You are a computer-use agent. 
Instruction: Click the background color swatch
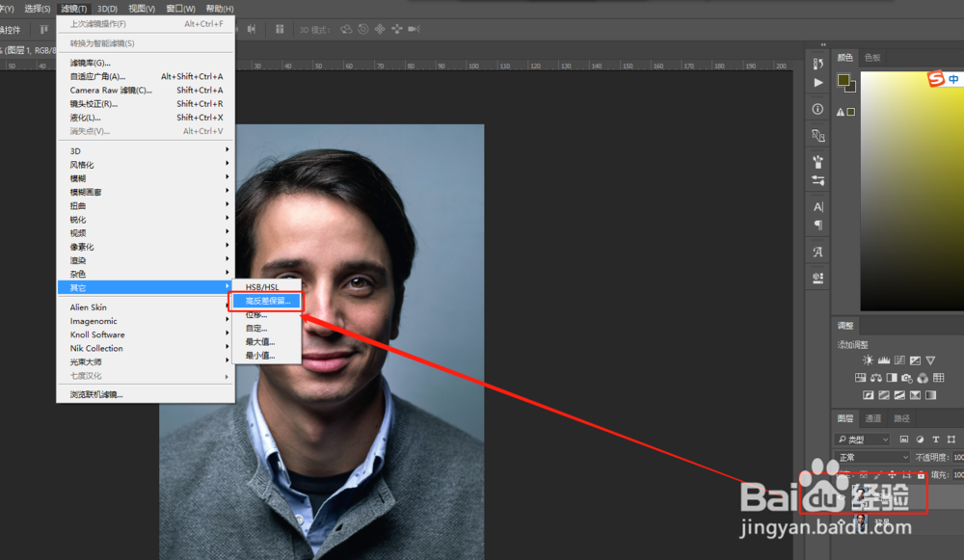[853, 89]
